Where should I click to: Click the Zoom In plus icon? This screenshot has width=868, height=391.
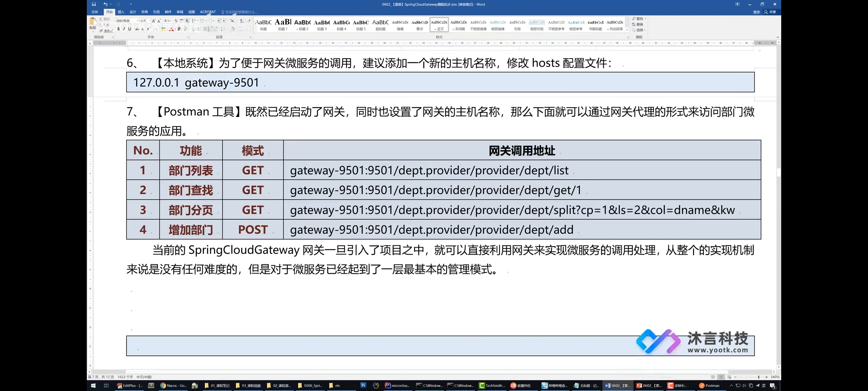click(766, 377)
